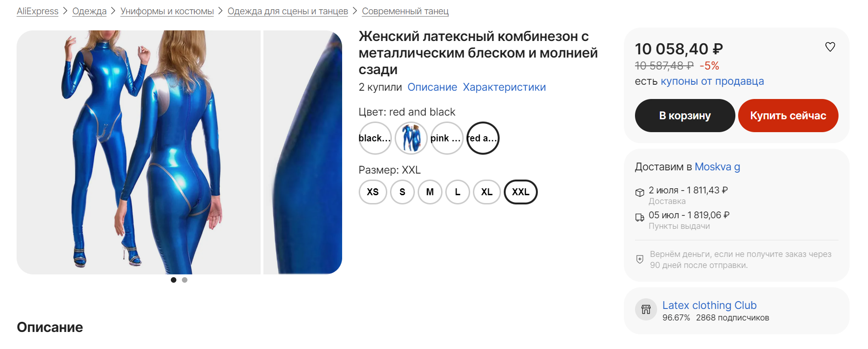Click the refund guarantee shield icon
Viewport: 868px width, 349px height.
tap(640, 259)
